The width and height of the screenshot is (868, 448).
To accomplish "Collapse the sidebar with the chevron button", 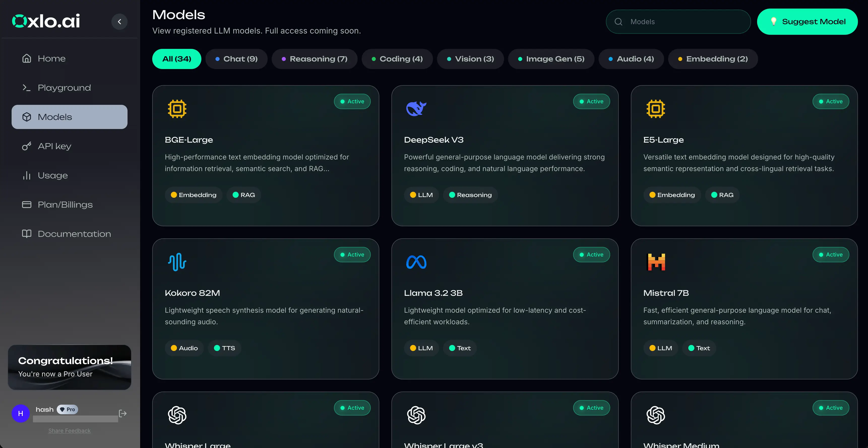I will 119,21.
